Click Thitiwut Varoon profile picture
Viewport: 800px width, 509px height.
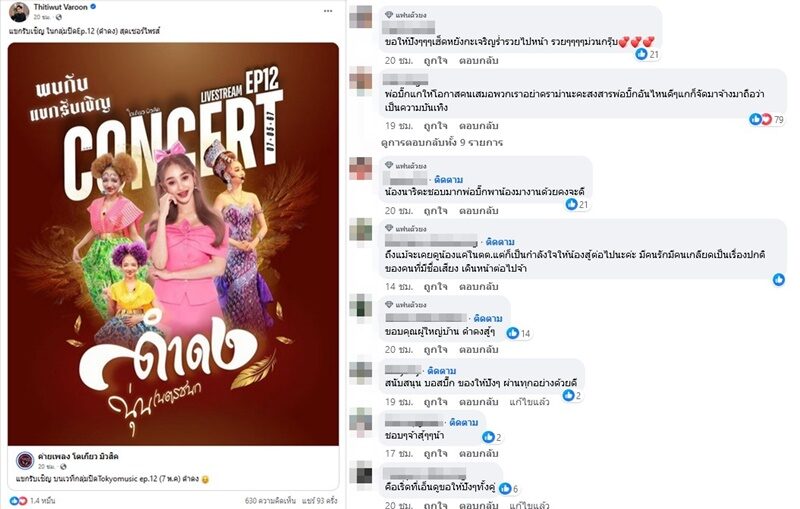19,12
